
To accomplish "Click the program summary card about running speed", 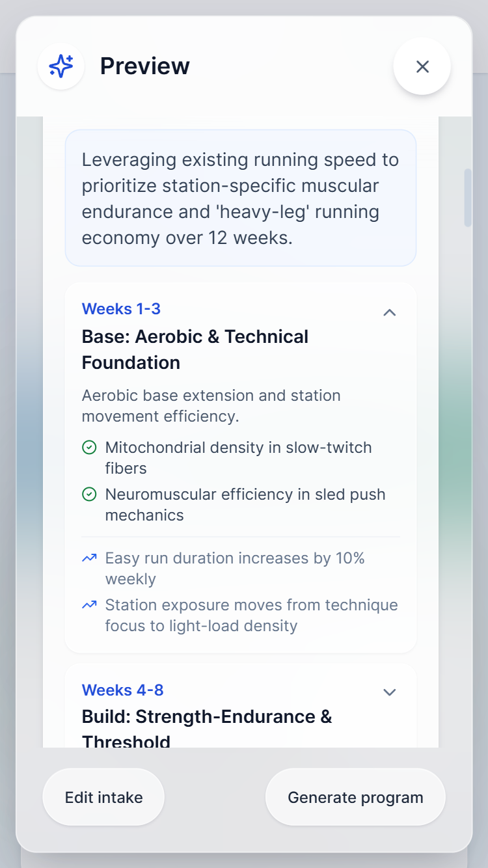I will 241,198.
